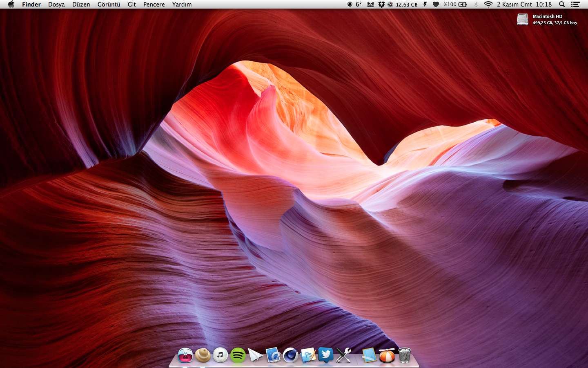Open the Git menu
The image size is (588, 368).
click(132, 4)
